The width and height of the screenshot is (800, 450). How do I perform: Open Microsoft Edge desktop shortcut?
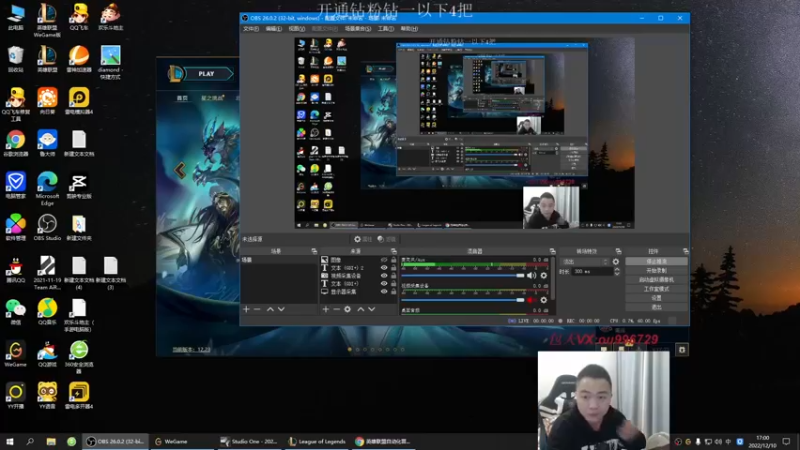tap(47, 188)
